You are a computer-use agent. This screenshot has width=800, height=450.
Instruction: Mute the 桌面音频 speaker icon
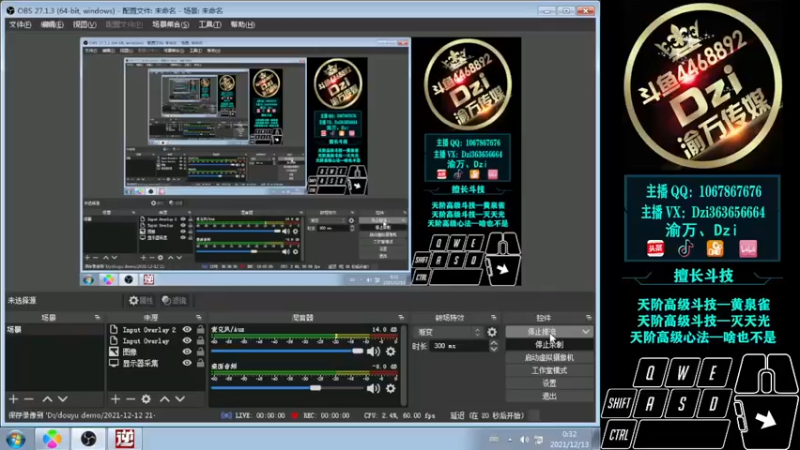pyautogui.click(x=373, y=388)
